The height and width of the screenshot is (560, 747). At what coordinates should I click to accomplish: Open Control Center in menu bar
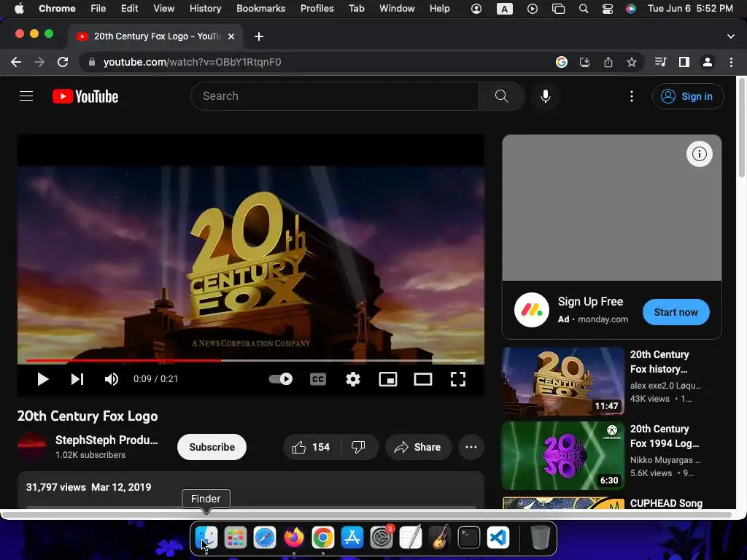(x=608, y=9)
